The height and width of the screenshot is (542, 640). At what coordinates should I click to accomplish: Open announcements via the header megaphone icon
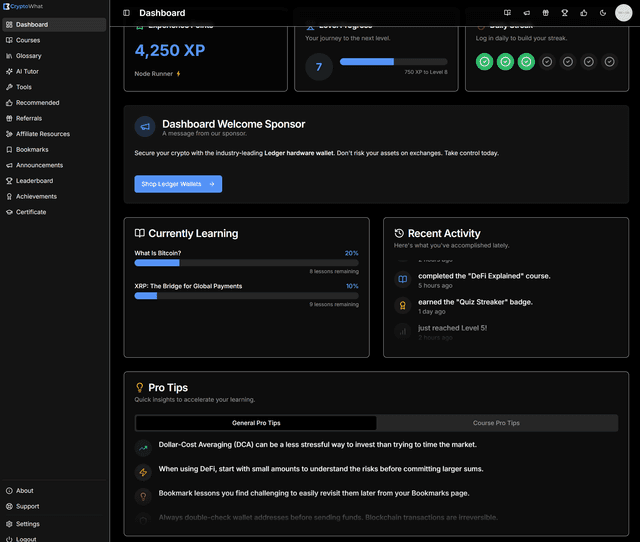(527, 13)
